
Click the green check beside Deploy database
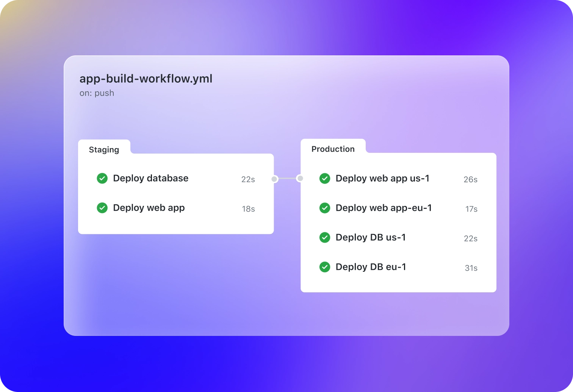pos(102,178)
